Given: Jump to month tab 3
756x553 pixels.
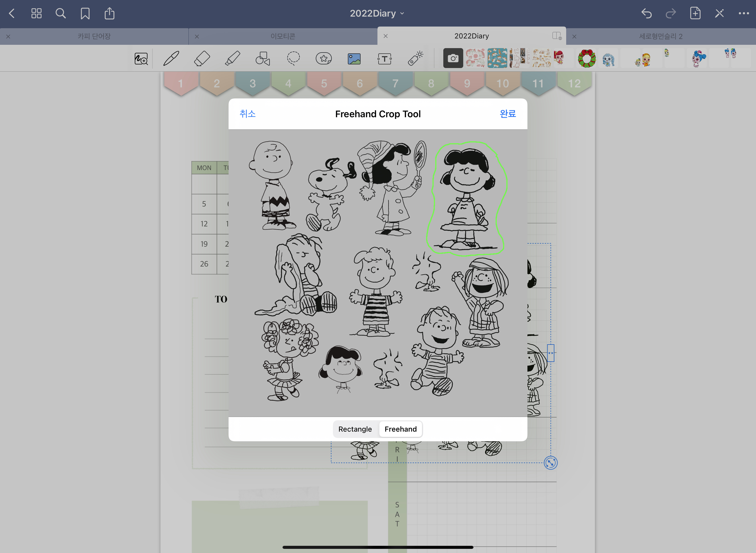Looking at the screenshot, I should click(x=253, y=83).
